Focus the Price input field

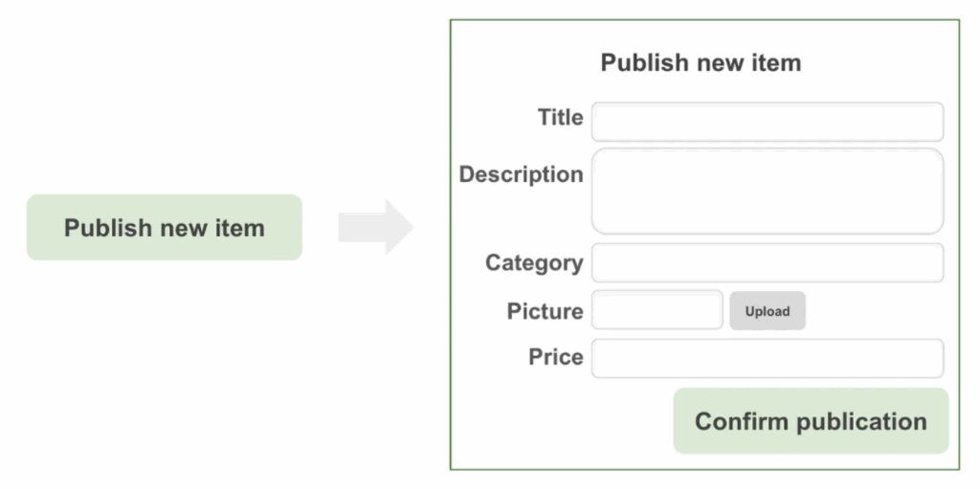(767, 358)
